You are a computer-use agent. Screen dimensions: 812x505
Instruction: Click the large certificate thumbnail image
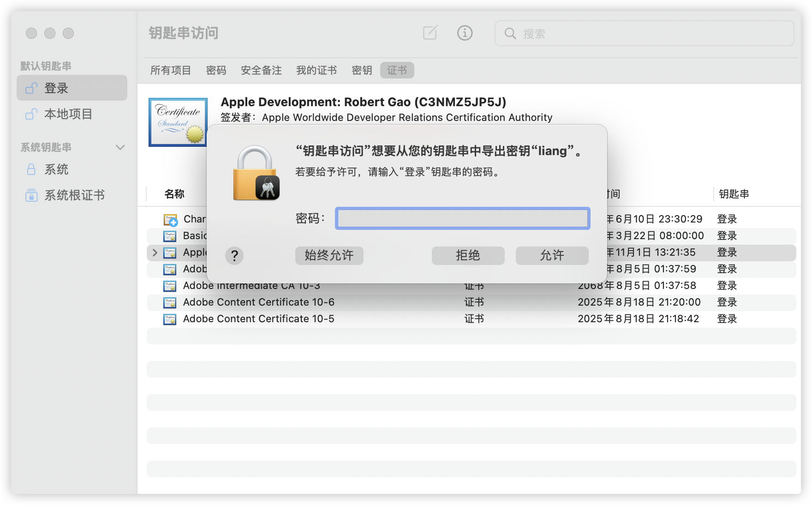click(178, 122)
